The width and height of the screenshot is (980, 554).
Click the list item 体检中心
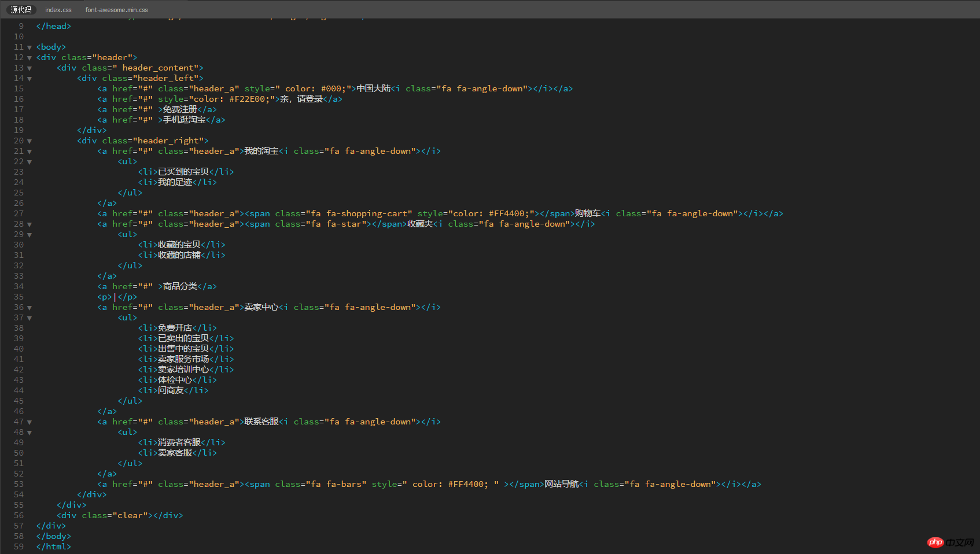(175, 380)
